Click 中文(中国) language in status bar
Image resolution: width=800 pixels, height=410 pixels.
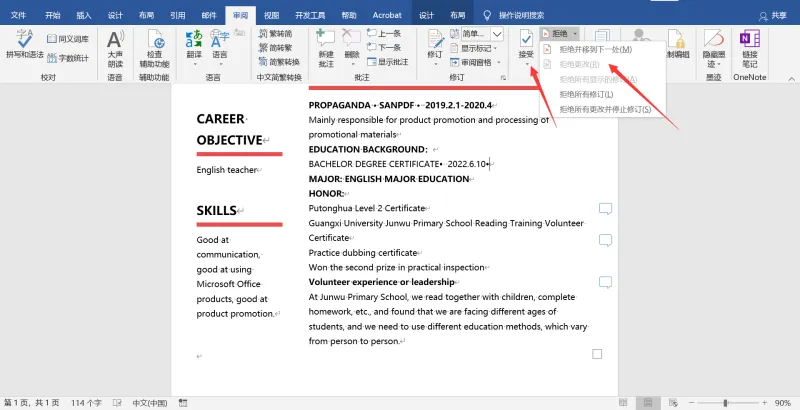pyautogui.click(x=149, y=403)
